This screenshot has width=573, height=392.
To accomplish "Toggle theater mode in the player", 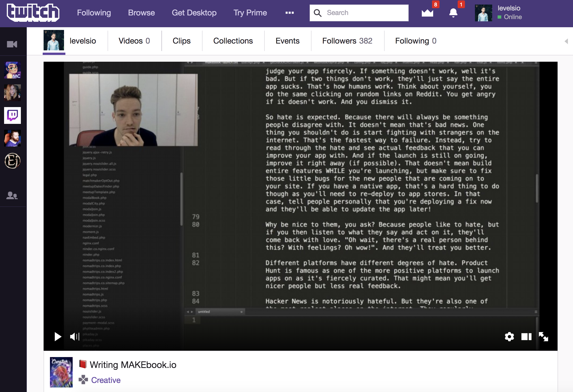I will click(x=526, y=337).
